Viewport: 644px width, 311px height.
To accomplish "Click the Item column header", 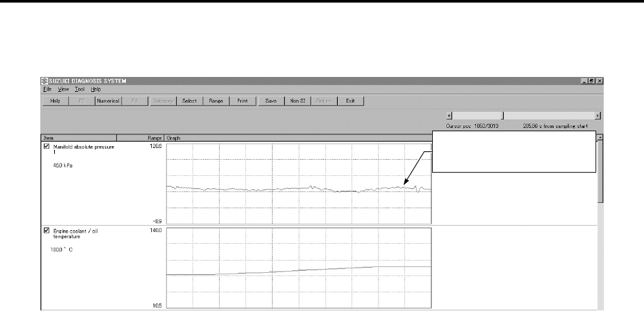I will [79, 138].
